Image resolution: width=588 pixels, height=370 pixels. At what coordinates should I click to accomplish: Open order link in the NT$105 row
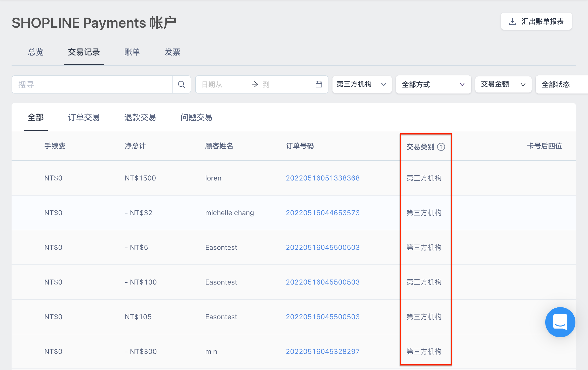(323, 317)
